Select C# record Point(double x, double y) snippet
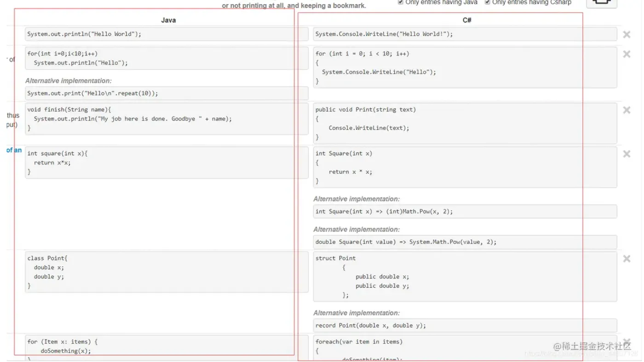This screenshot has height=362, width=644. click(x=465, y=325)
